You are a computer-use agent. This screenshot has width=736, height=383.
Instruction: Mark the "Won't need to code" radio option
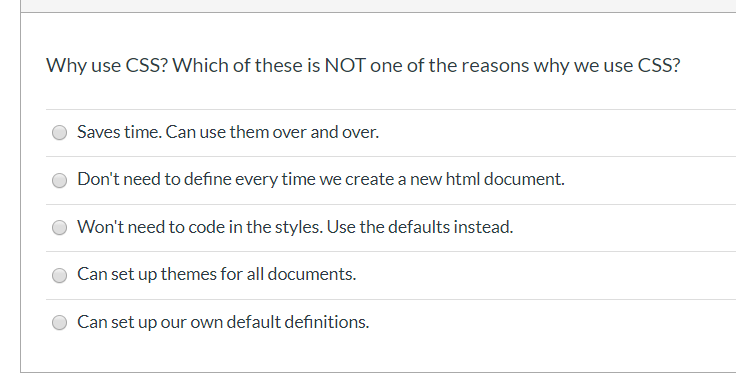(59, 228)
